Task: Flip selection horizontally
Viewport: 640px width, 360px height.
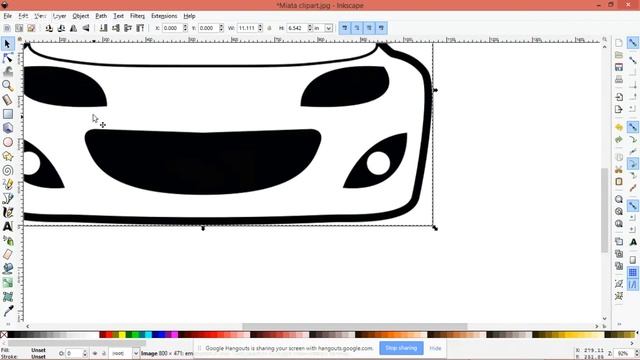Action: [73, 28]
